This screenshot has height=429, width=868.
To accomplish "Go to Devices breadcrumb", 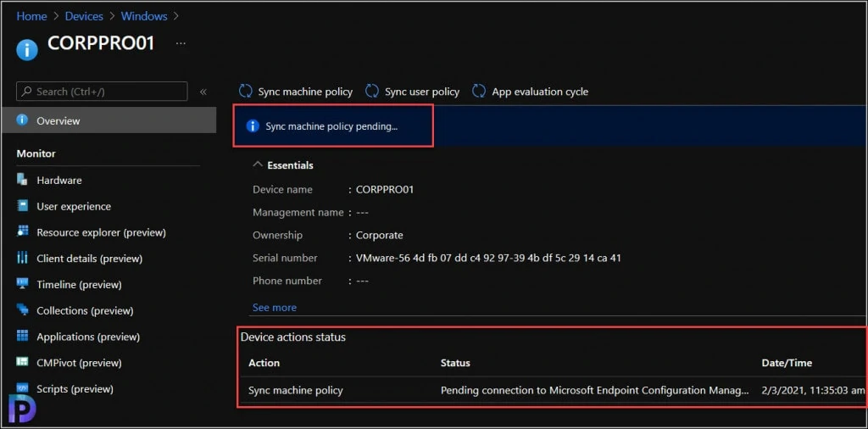I will coord(84,16).
